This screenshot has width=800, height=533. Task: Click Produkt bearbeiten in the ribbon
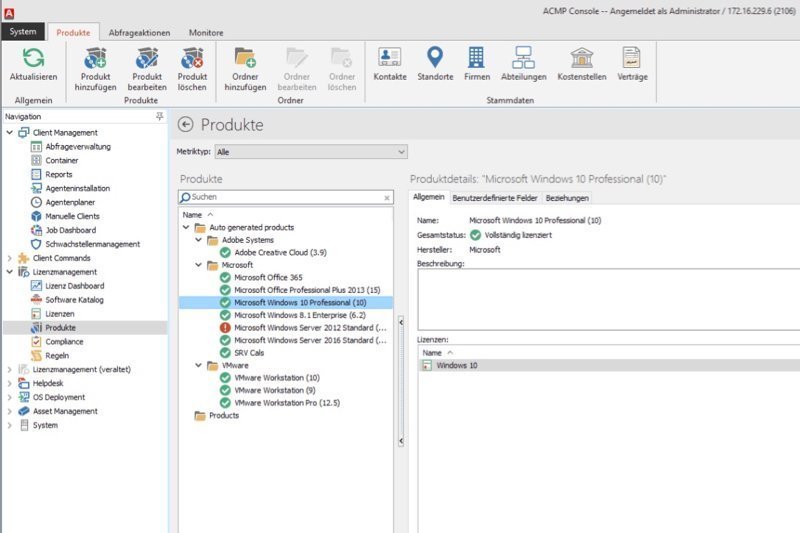coord(147,69)
